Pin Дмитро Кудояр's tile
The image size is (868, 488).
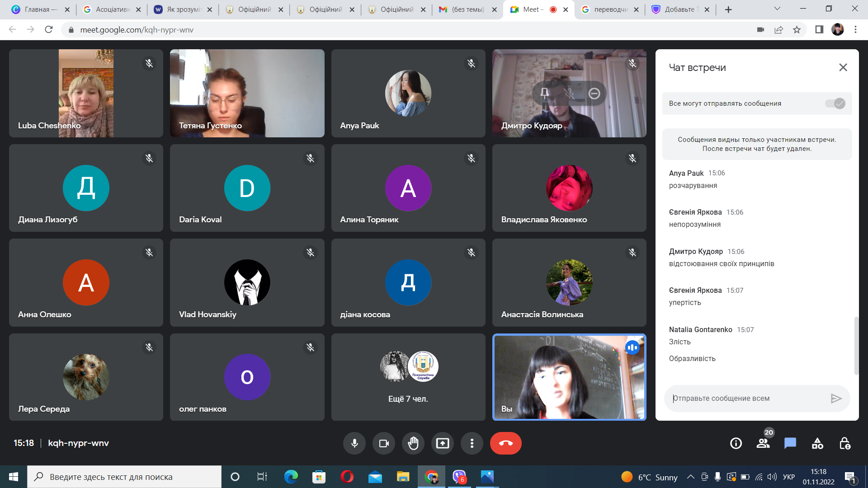544,93
